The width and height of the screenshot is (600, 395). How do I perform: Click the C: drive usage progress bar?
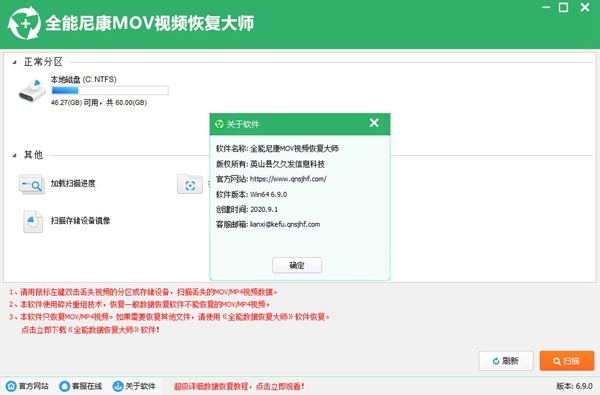110,90
